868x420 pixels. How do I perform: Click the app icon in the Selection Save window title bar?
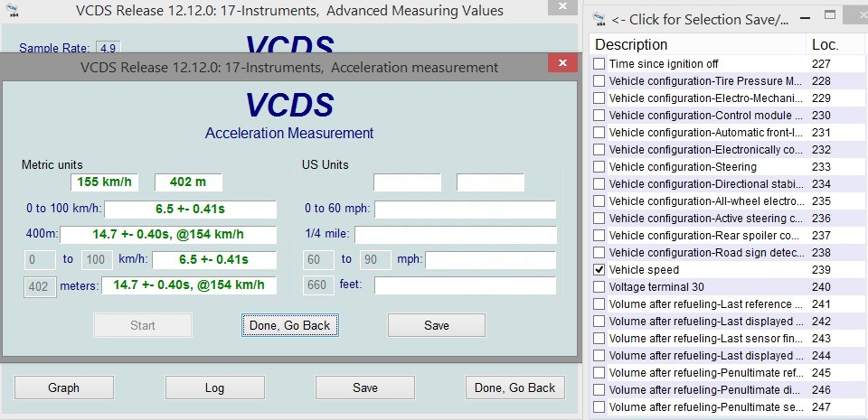click(x=599, y=19)
